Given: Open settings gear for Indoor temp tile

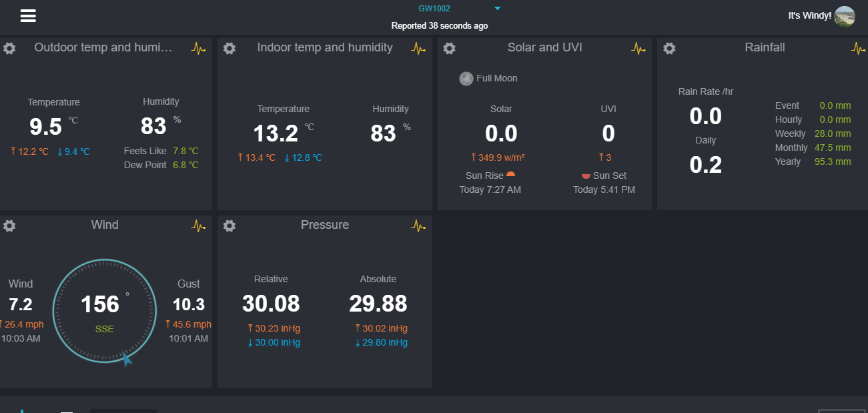Looking at the screenshot, I should pyautogui.click(x=230, y=49).
